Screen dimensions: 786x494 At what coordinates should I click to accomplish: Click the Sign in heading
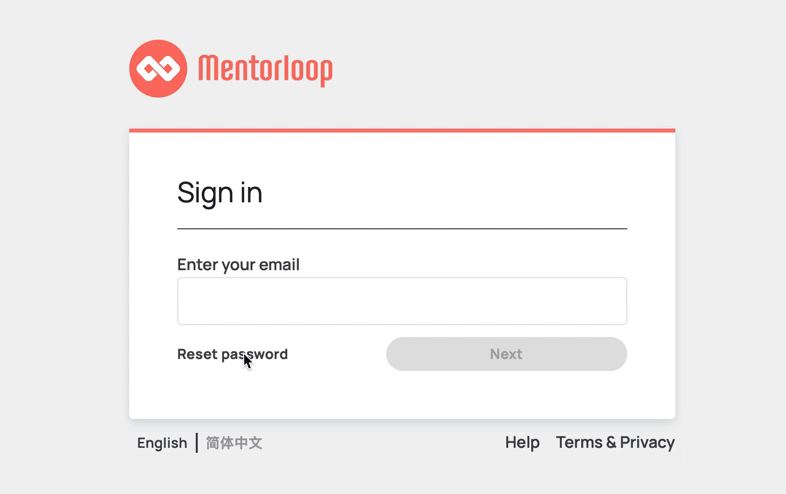tap(220, 193)
